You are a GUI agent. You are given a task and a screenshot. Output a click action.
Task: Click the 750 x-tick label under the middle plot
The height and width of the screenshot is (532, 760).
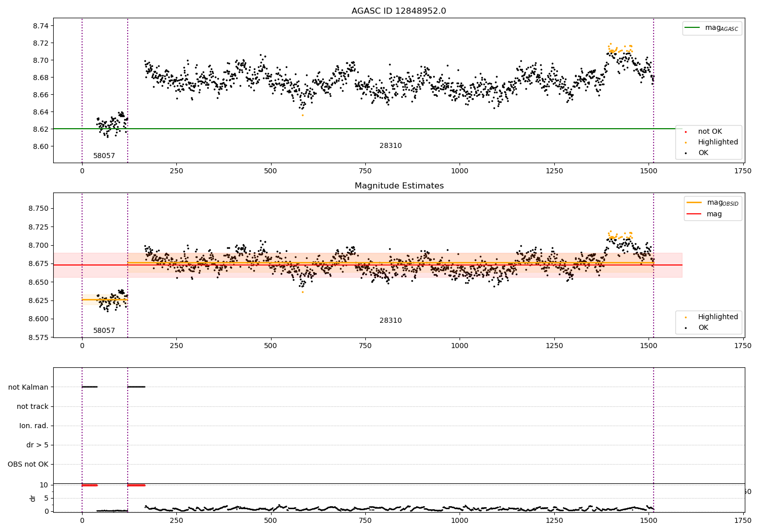click(x=365, y=346)
